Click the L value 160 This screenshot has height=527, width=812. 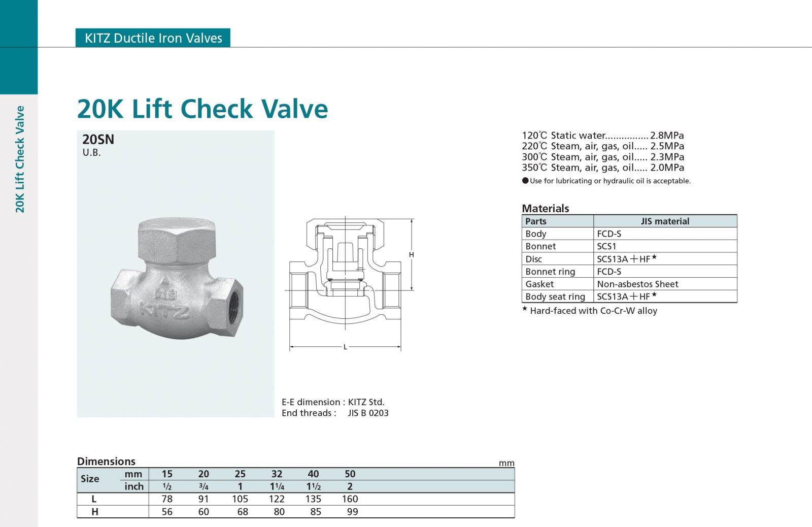[x=350, y=499]
